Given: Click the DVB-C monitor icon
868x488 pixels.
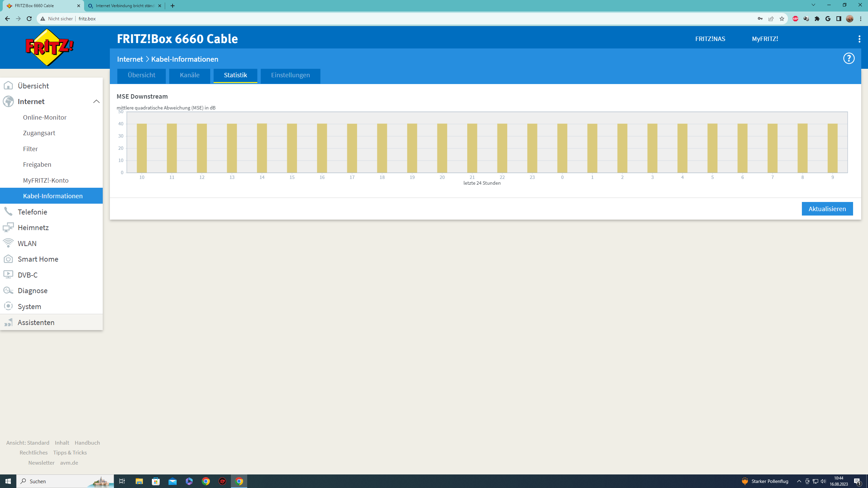Looking at the screenshot, I should (x=8, y=274).
